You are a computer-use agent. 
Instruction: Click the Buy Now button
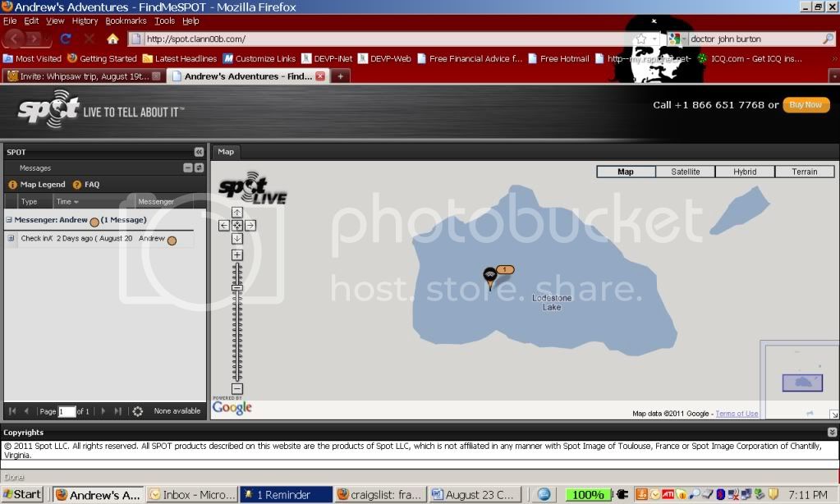pos(806,105)
